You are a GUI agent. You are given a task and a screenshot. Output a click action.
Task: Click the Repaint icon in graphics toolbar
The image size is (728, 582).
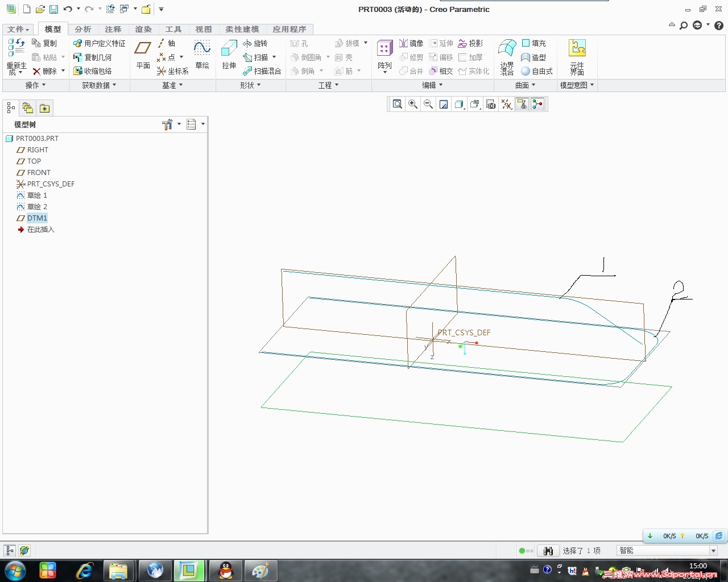click(x=444, y=104)
